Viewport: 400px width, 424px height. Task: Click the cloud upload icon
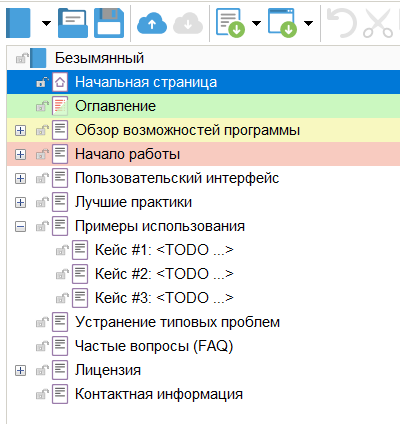[x=152, y=23]
